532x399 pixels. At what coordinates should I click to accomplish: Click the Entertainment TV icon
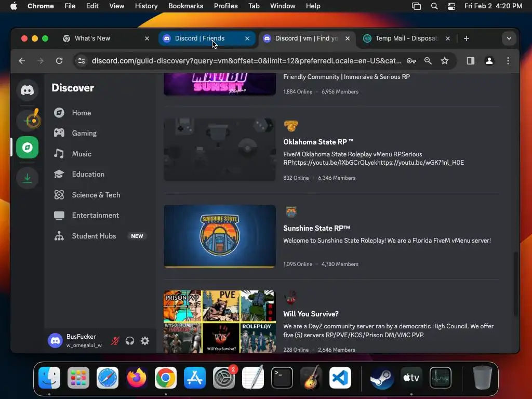(59, 216)
